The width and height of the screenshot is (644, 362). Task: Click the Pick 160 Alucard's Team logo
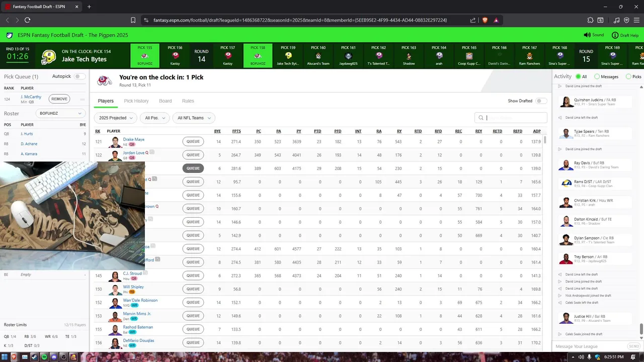pyautogui.click(x=318, y=56)
